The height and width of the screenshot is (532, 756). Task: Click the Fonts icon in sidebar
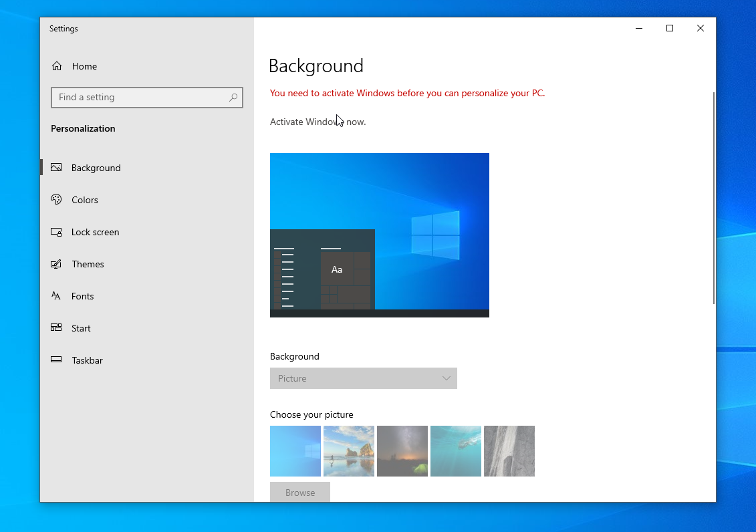click(56, 296)
